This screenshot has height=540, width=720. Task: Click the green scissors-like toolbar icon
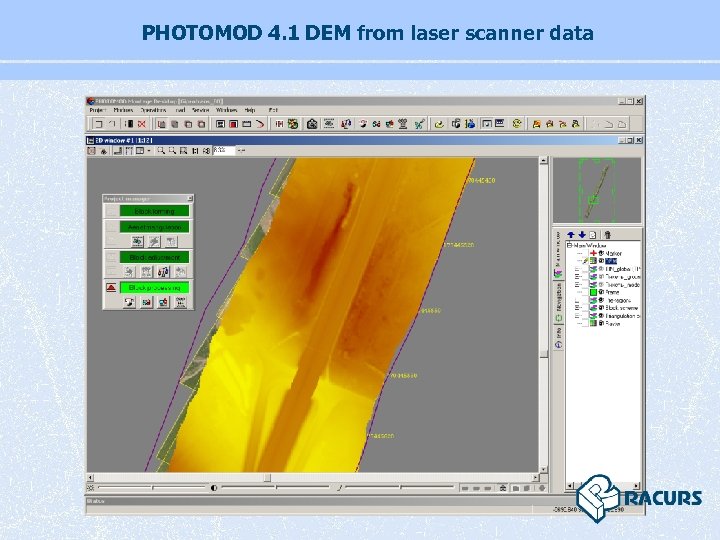point(419,124)
